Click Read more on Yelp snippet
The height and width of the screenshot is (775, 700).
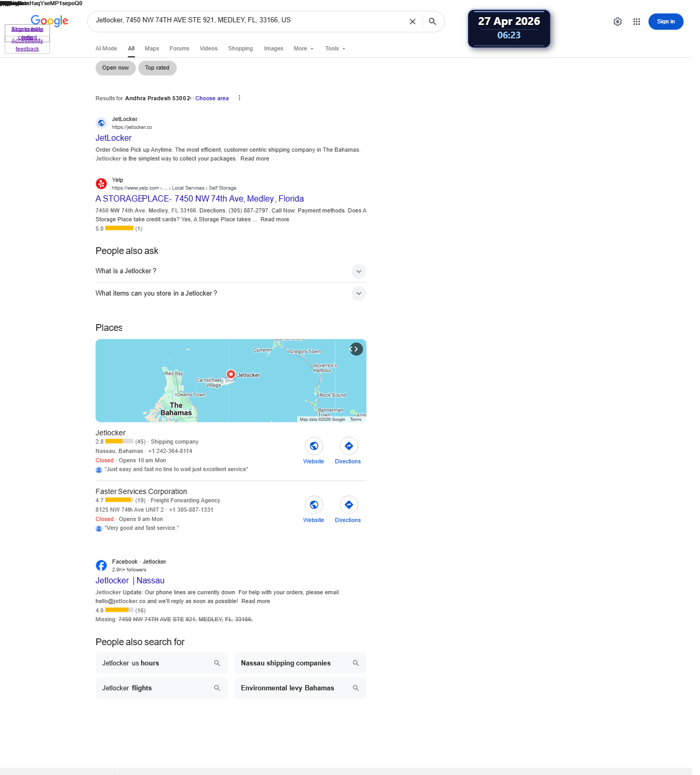(275, 220)
